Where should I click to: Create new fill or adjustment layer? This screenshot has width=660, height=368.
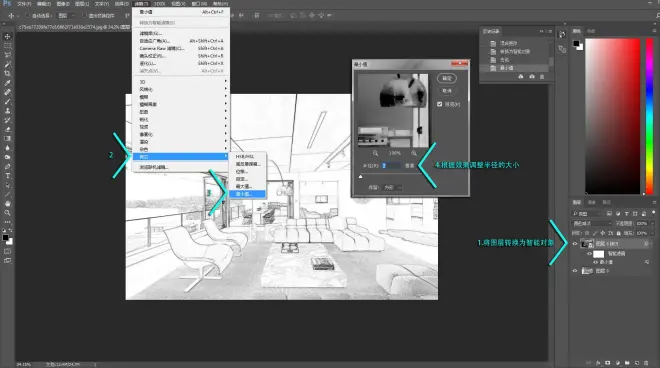617,363
